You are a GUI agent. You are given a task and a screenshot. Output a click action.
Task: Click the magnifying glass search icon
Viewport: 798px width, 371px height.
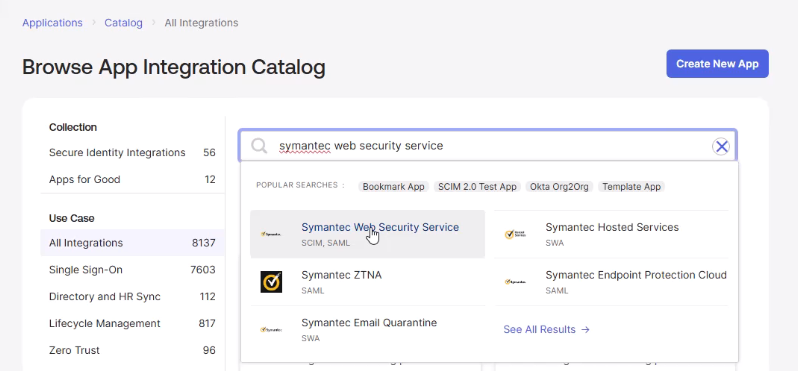259,146
